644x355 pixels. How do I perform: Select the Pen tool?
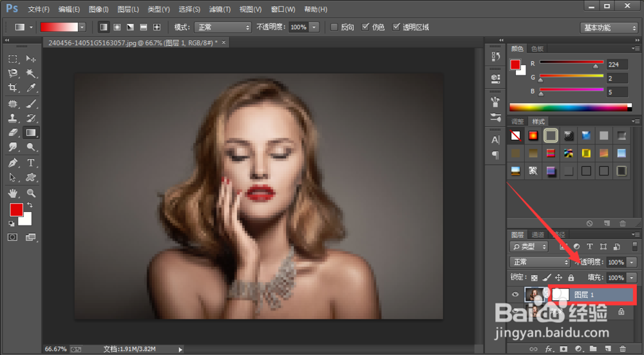coord(12,162)
